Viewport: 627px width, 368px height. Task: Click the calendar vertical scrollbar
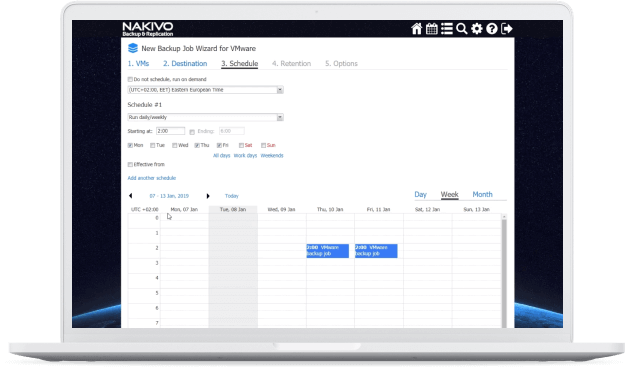(504, 272)
